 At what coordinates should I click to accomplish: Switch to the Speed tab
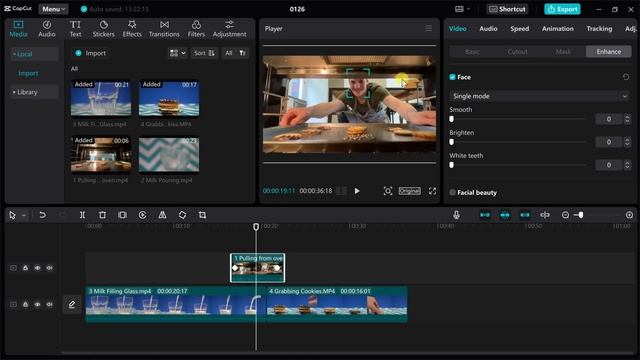coord(520,29)
